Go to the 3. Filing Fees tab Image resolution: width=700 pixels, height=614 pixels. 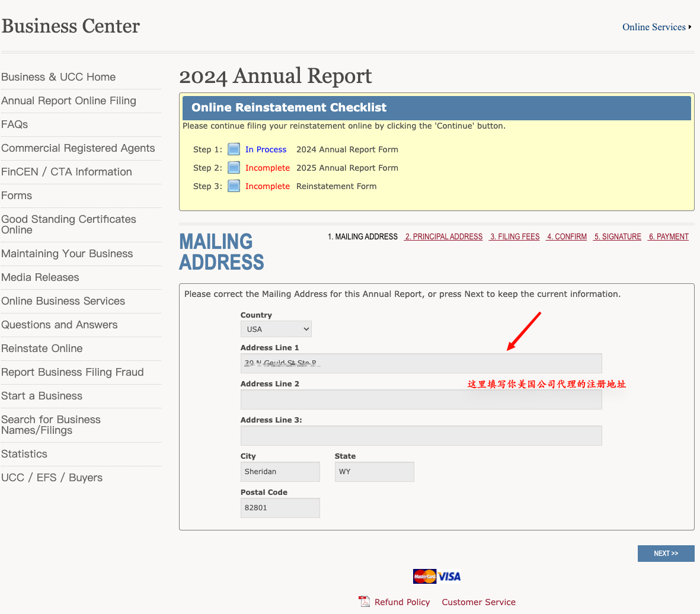(514, 236)
